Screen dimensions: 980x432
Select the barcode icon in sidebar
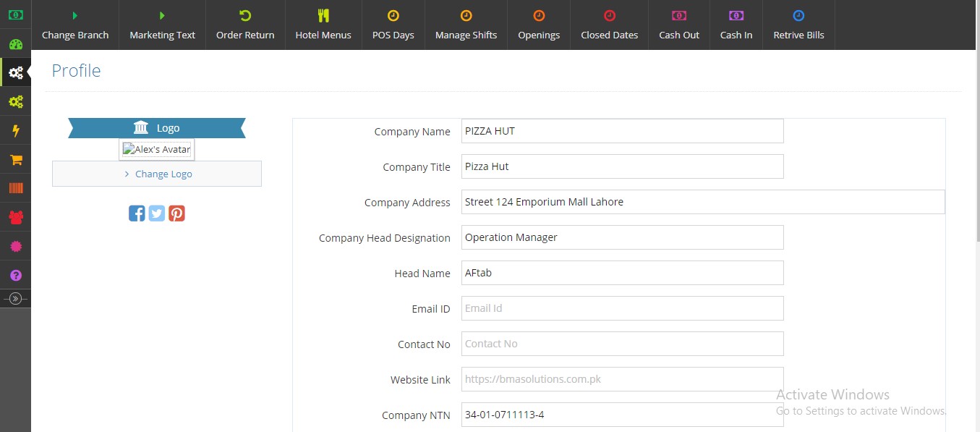click(15, 188)
